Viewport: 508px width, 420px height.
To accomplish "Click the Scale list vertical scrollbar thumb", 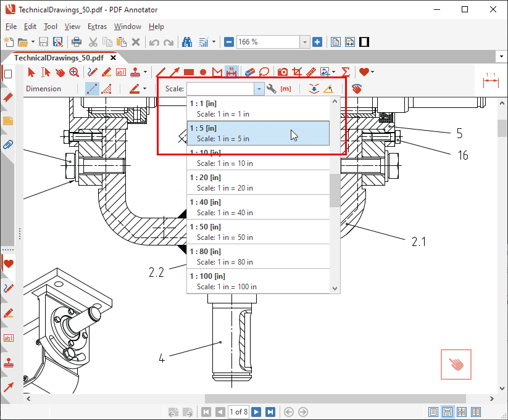I will 335,191.
